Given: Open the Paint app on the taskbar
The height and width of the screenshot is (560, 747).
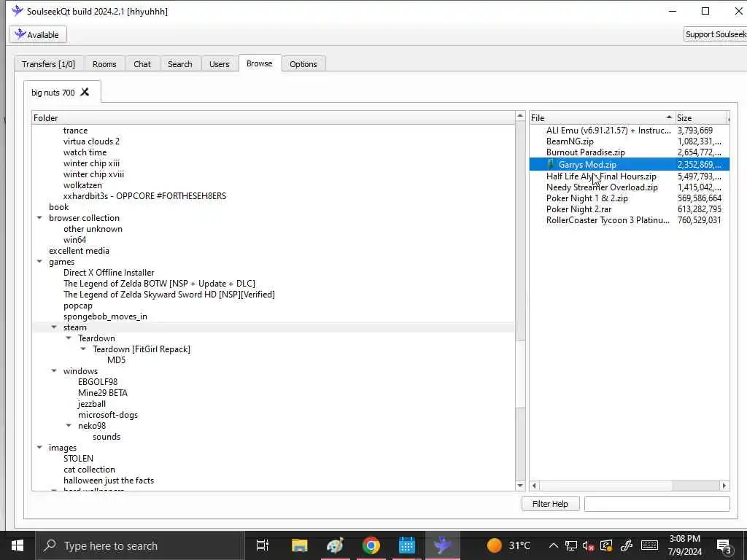Looking at the screenshot, I should point(336,545).
